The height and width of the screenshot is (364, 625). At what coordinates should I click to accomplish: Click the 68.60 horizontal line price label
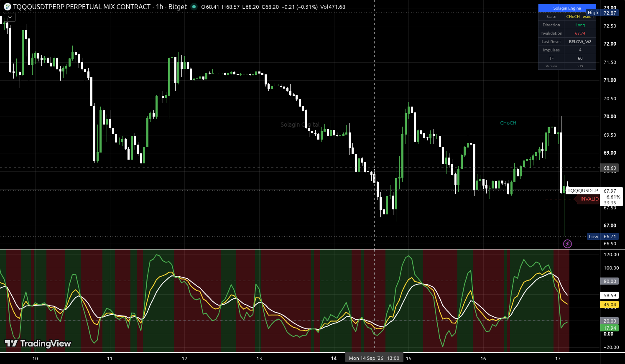tap(610, 168)
